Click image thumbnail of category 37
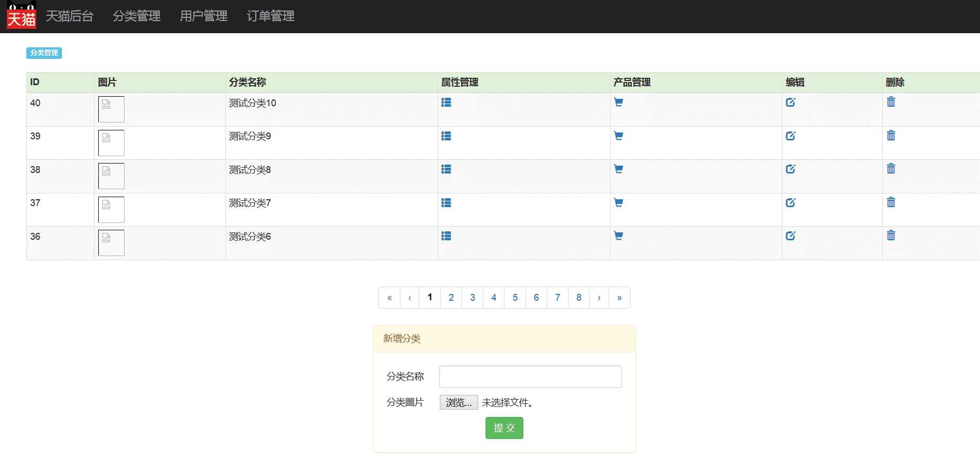The height and width of the screenshot is (459, 980). pyautogui.click(x=111, y=210)
